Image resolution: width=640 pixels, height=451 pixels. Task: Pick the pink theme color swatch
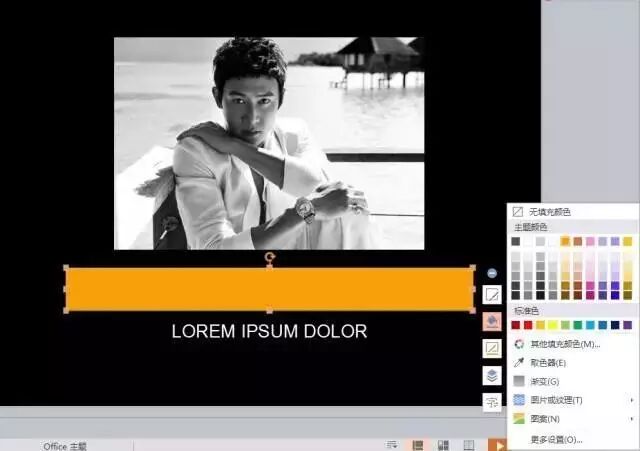(590, 242)
